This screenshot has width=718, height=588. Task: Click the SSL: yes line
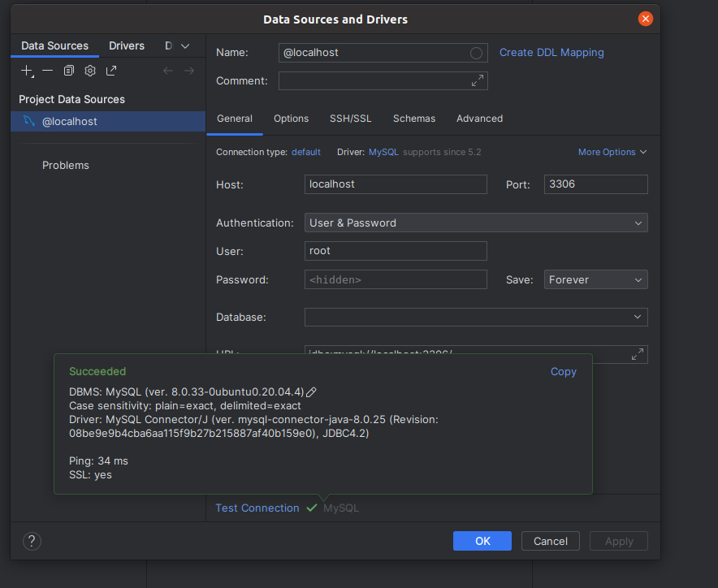pos(90,474)
